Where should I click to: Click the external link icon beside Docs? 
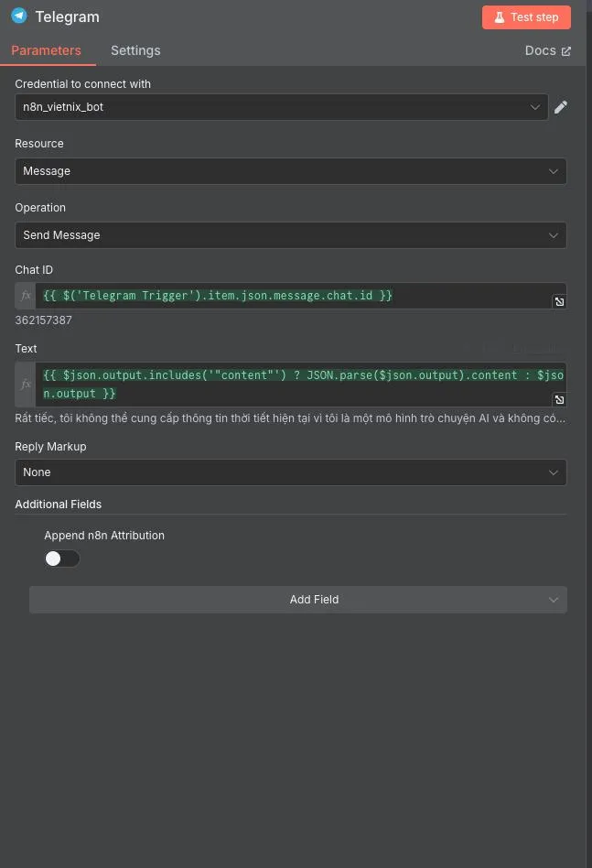coord(566,51)
